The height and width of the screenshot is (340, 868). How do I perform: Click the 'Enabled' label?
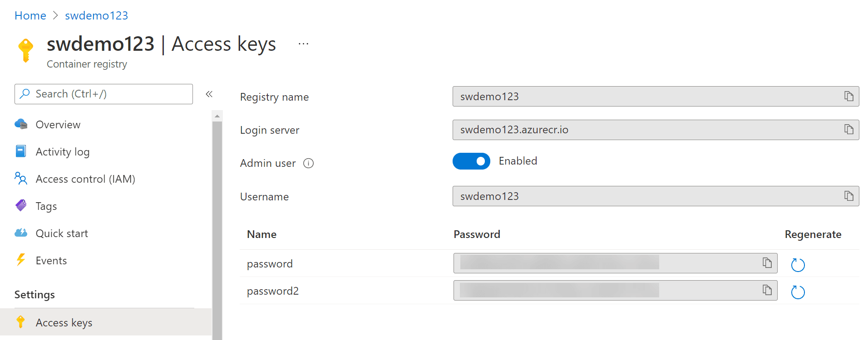click(518, 161)
